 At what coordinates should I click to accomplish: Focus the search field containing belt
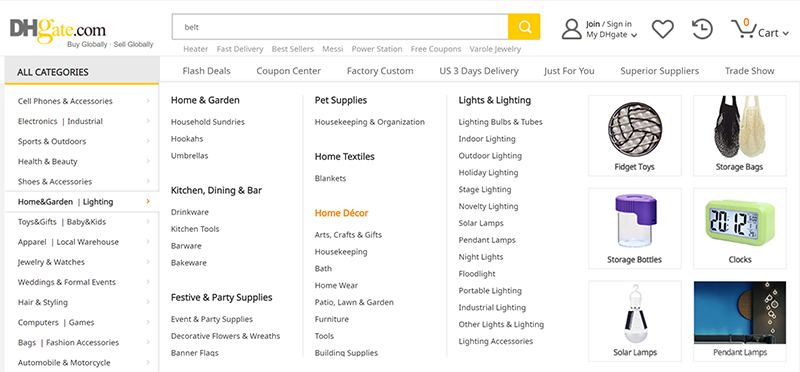[340, 27]
